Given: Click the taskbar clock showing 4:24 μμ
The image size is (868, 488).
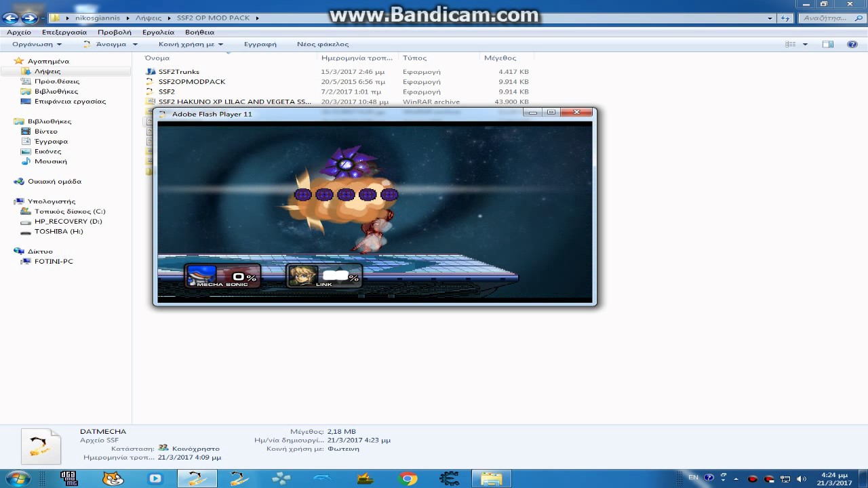Looking at the screenshot, I should pos(834,479).
